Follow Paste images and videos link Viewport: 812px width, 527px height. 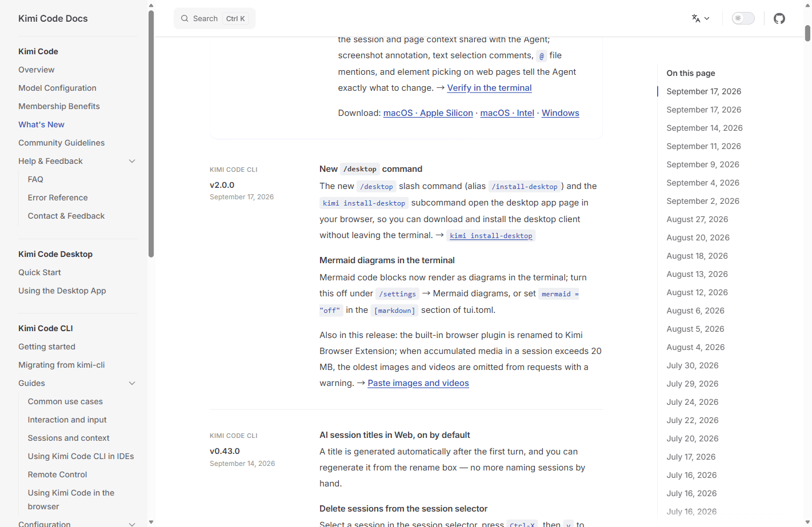coord(418,383)
